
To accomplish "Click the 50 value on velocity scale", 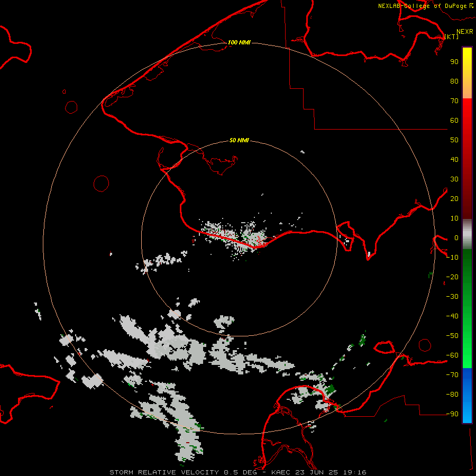I will (x=454, y=140).
